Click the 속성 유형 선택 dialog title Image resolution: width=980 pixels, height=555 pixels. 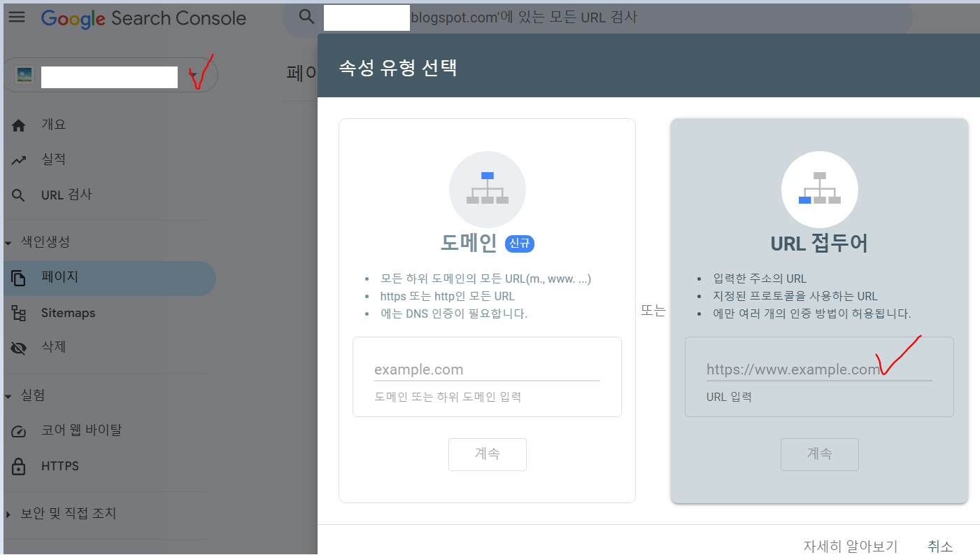click(x=398, y=68)
